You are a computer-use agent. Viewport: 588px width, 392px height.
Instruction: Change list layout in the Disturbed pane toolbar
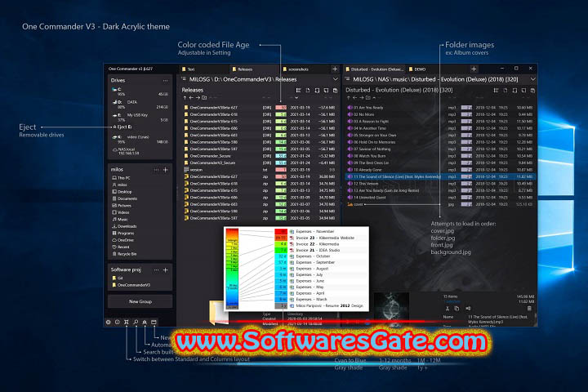click(x=497, y=91)
